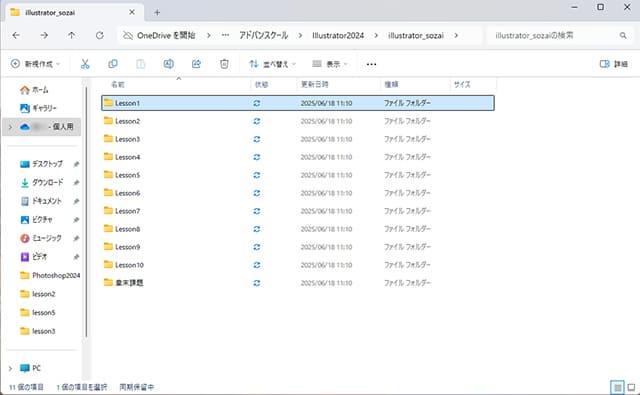Open Home in the sidebar
The height and width of the screenshot is (395, 640).
point(34,90)
